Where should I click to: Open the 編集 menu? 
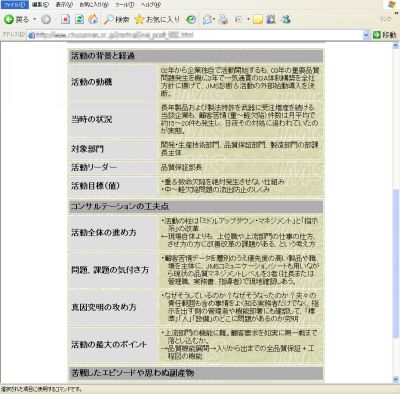(40, 5)
